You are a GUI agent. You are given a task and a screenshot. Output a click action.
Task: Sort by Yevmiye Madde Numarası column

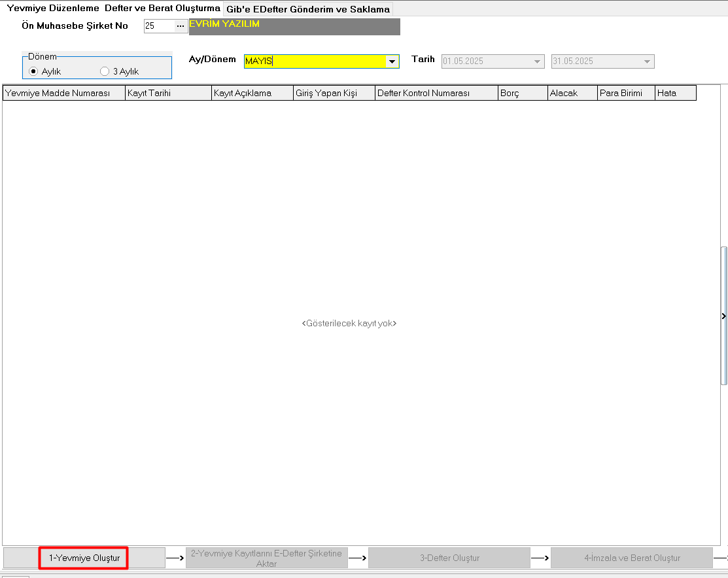[64, 93]
